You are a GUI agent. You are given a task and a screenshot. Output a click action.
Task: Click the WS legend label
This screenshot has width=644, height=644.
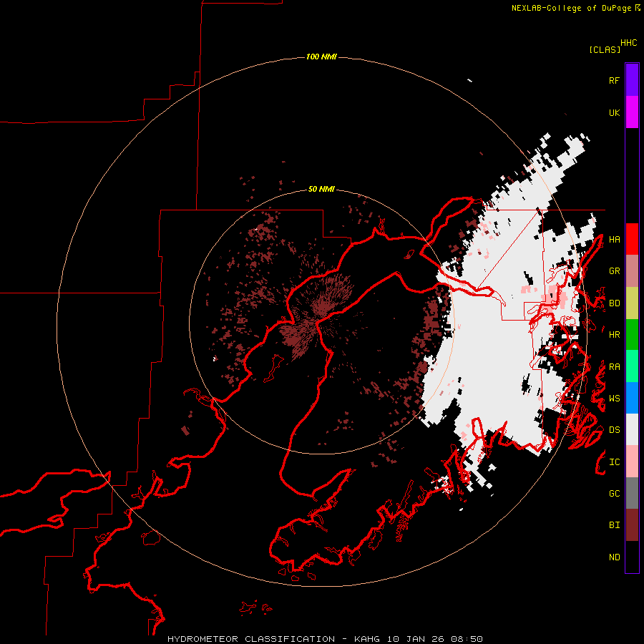[614, 399]
